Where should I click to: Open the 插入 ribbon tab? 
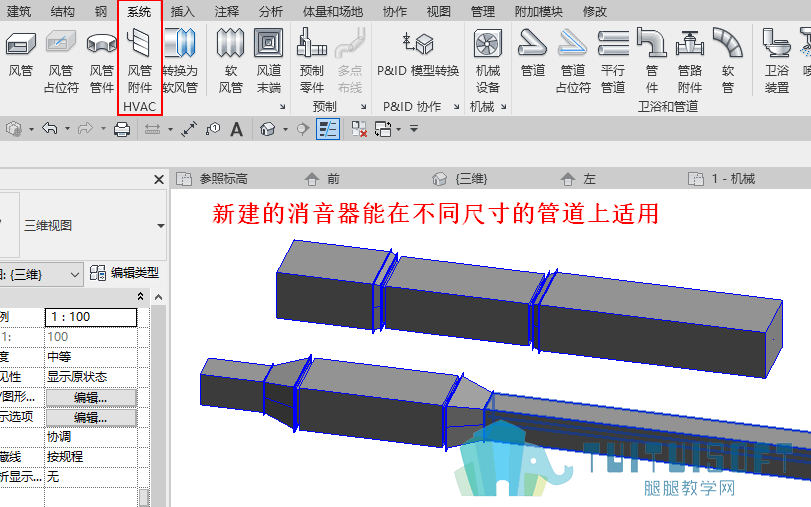coord(183,11)
